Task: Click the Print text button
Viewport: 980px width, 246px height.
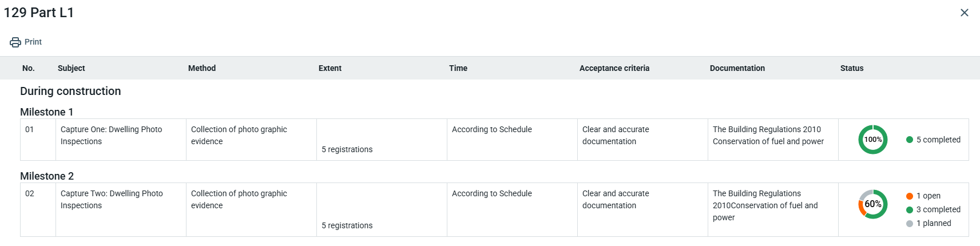Action: point(33,42)
